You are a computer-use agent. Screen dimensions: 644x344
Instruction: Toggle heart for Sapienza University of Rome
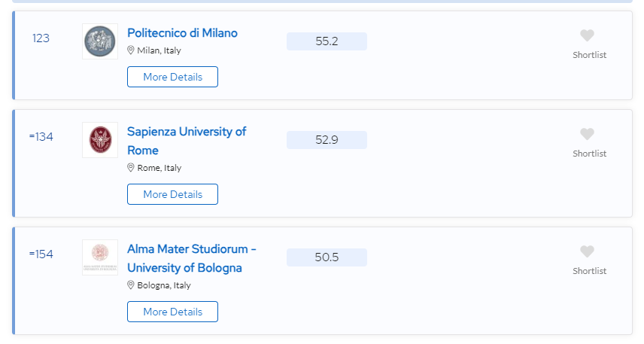[588, 134]
